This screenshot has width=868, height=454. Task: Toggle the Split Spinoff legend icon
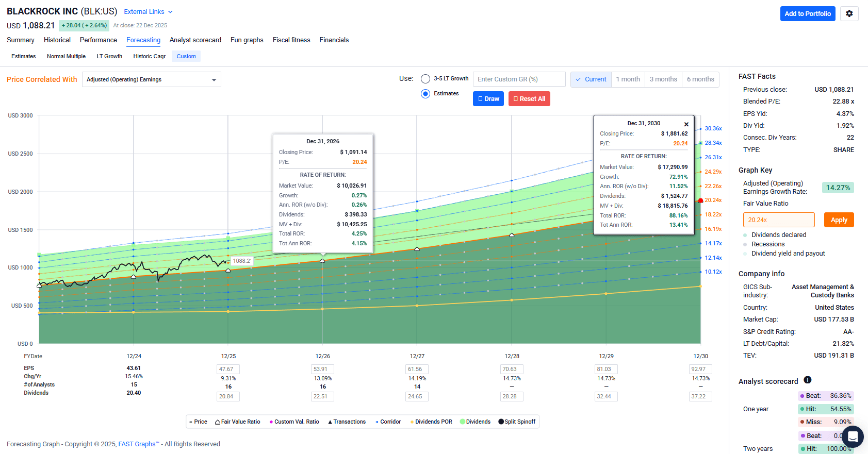501,422
